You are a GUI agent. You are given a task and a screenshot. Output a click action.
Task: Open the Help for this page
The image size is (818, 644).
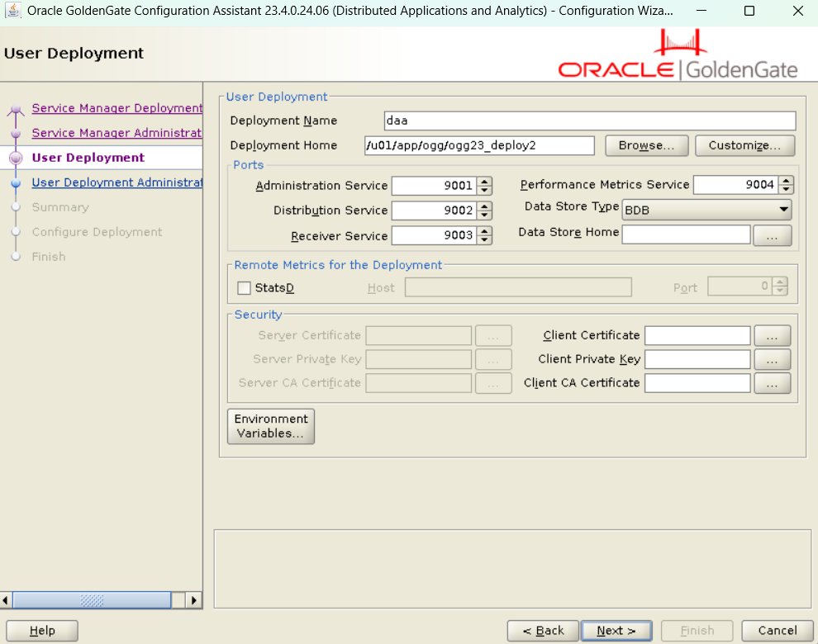42,631
